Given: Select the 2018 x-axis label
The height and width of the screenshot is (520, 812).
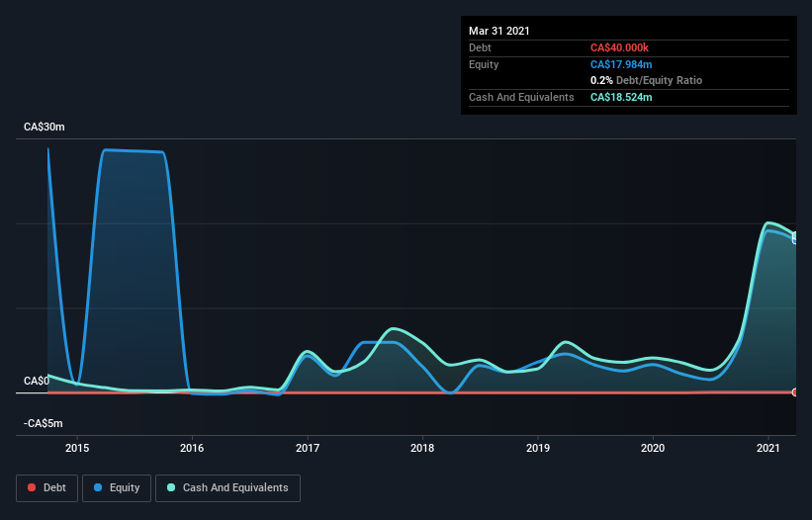Looking at the screenshot, I should 422,448.
